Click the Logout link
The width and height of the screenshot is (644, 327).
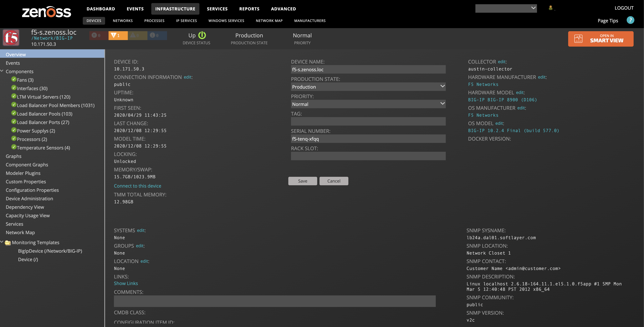pyautogui.click(x=624, y=8)
